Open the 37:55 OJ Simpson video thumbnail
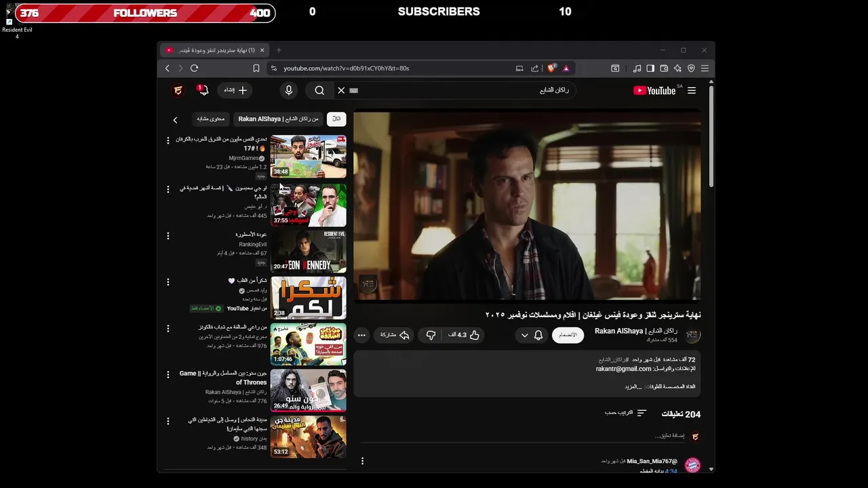868x488 pixels. [x=309, y=205]
